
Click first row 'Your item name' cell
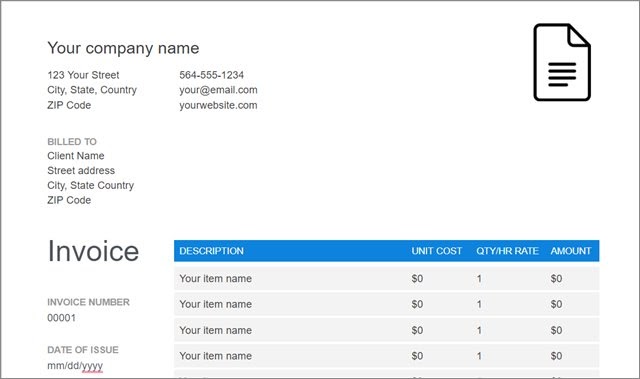coord(216,279)
